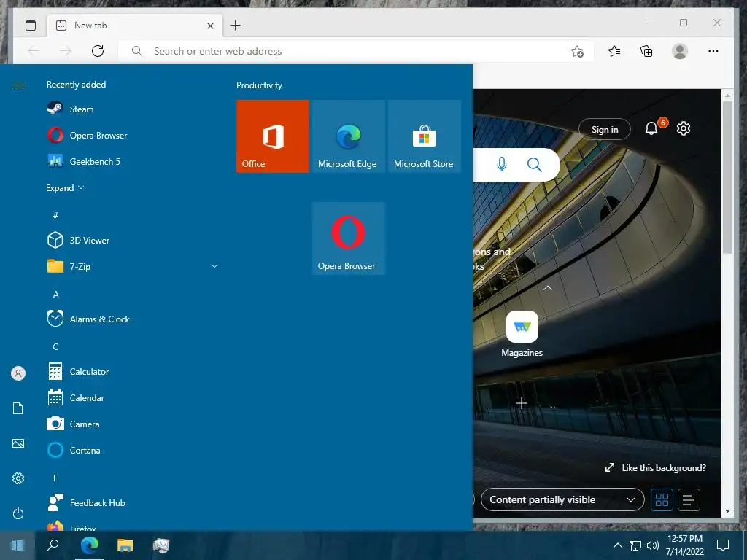Click the letter A section header
Screen dimensions: 747x560
[x=55, y=295]
